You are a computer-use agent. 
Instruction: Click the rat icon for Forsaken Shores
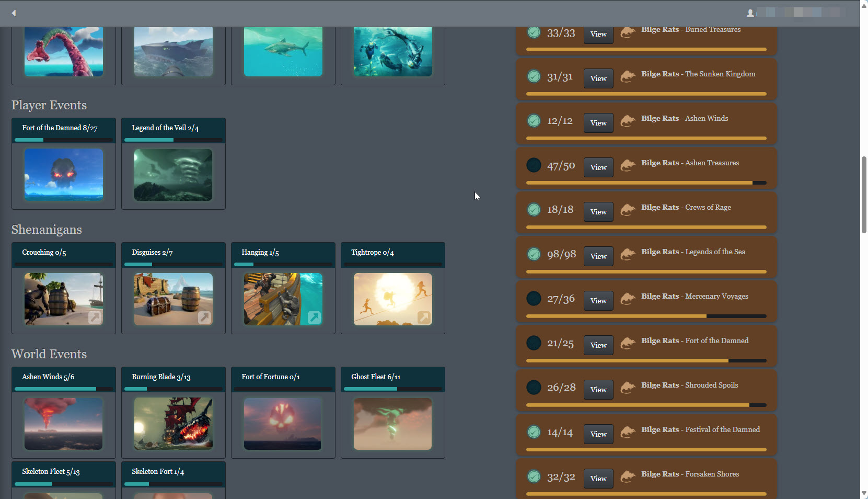pyautogui.click(x=628, y=477)
